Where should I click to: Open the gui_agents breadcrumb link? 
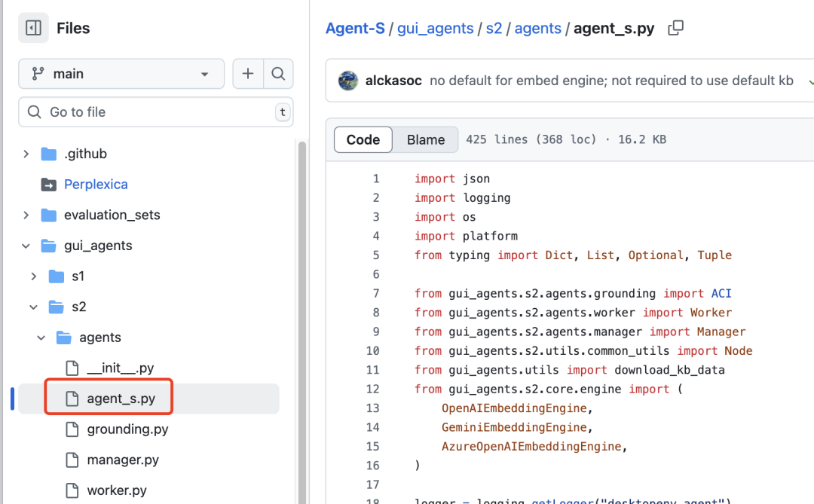(435, 28)
